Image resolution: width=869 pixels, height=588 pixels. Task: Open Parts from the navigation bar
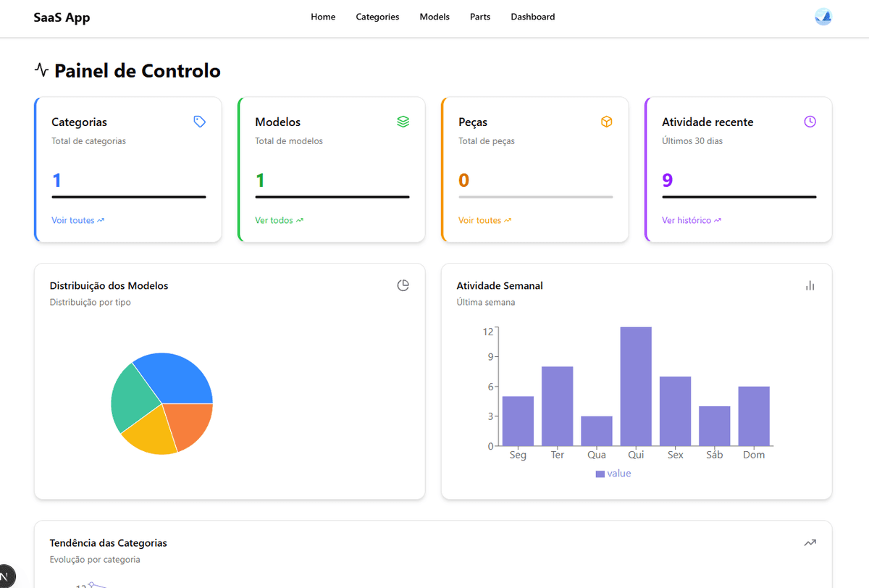point(479,17)
